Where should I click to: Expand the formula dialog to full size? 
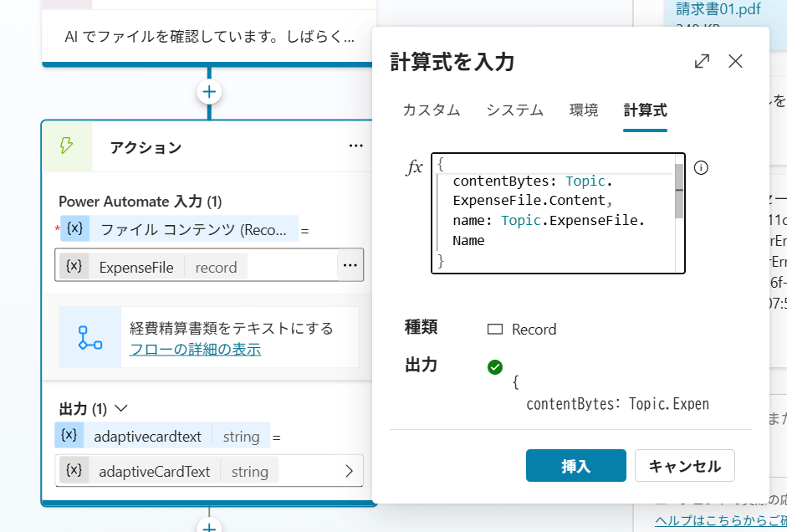point(702,61)
